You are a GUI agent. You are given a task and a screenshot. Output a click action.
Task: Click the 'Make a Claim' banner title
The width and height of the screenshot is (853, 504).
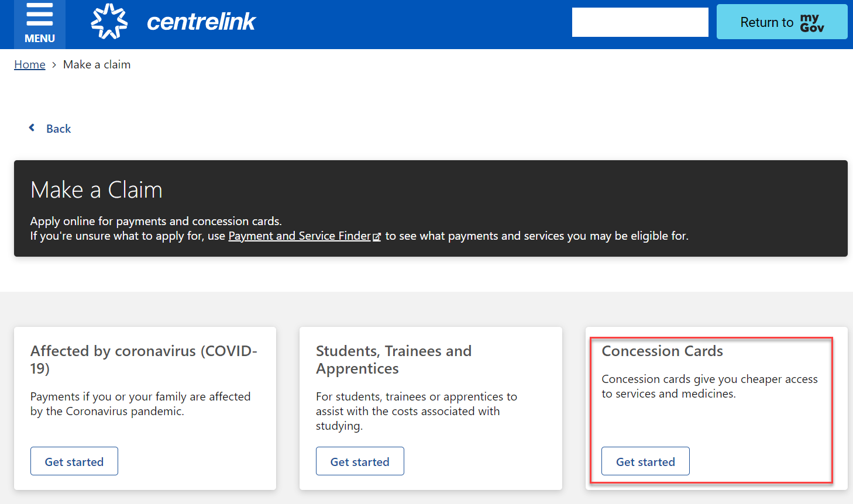point(97,190)
